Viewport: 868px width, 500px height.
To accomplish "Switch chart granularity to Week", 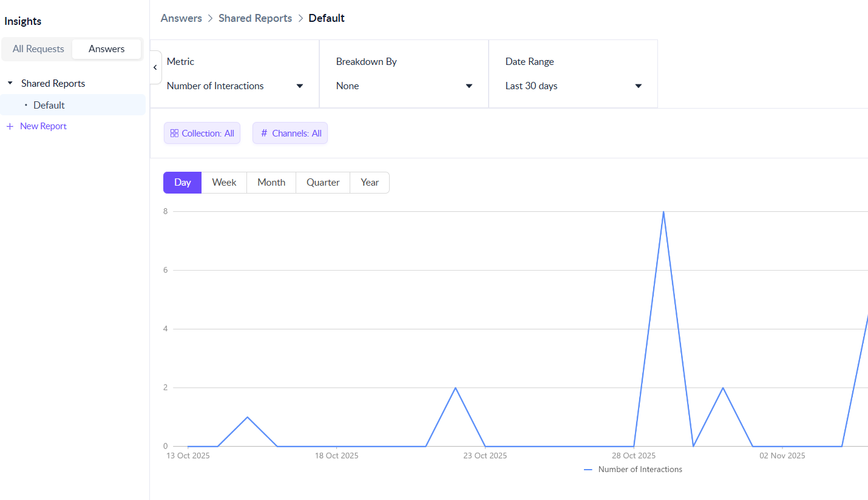I will (224, 183).
